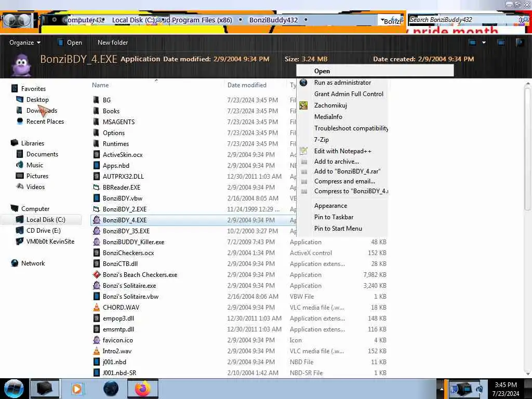Click the CHORD.WAV VLC cone icon
The height and width of the screenshot is (399, 532).
[x=96, y=308]
